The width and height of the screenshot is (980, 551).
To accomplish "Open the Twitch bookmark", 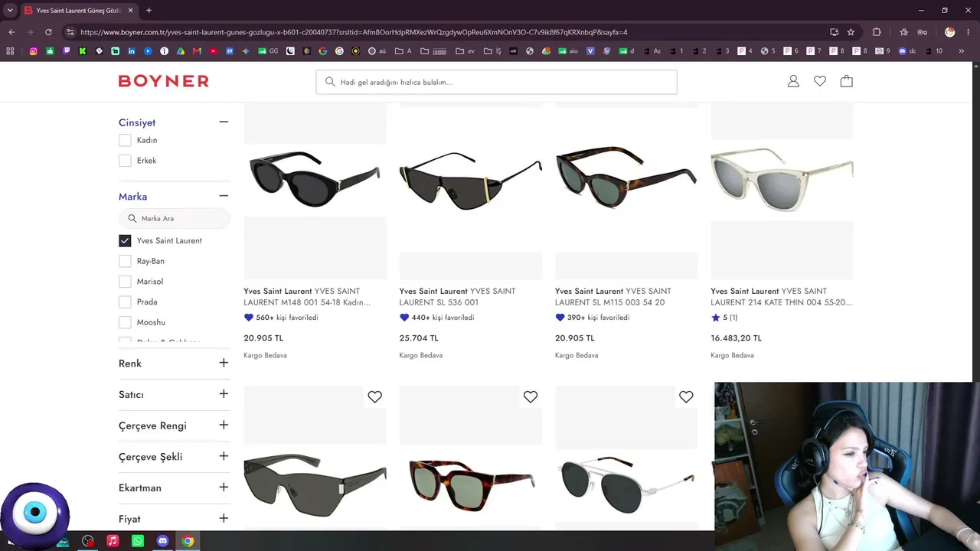I will [67, 51].
